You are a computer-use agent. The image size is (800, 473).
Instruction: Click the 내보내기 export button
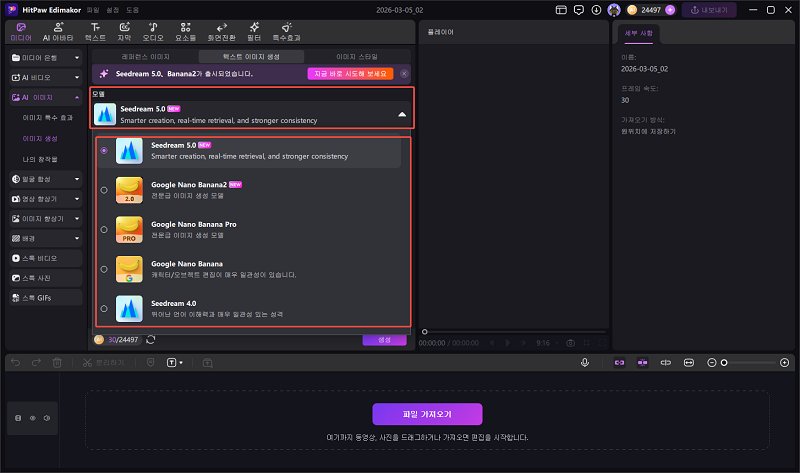[x=709, y=10]
